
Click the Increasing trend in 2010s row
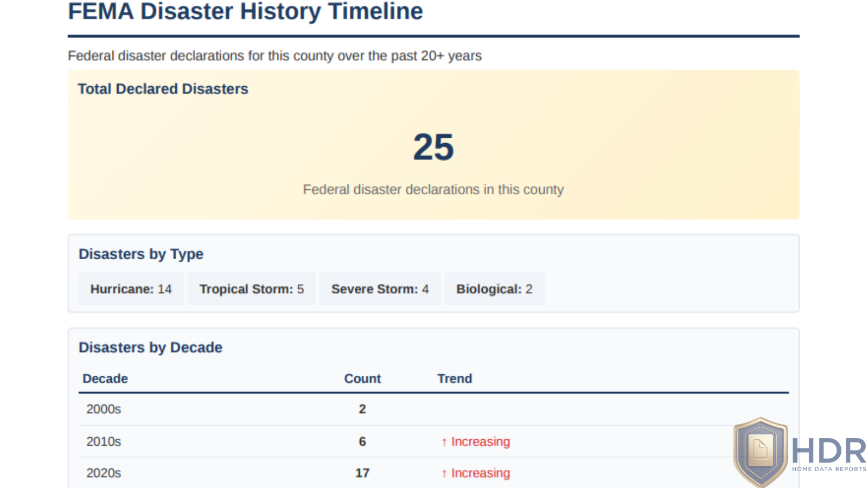[476, 442]
